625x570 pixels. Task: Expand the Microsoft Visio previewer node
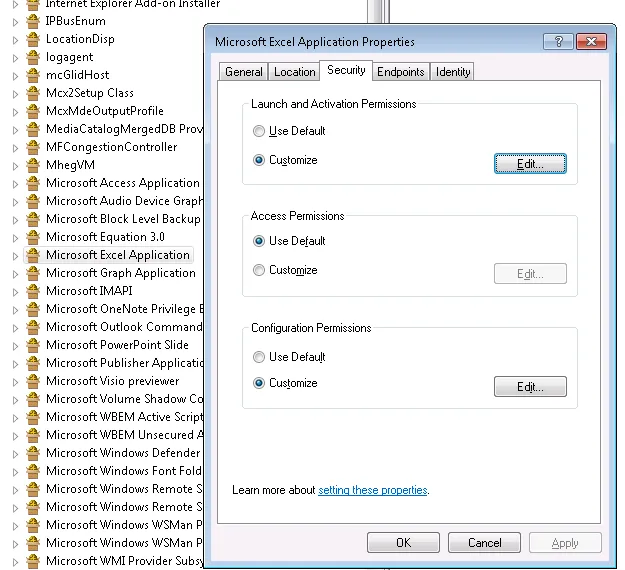pyautogui.click(x=15, y=382)
